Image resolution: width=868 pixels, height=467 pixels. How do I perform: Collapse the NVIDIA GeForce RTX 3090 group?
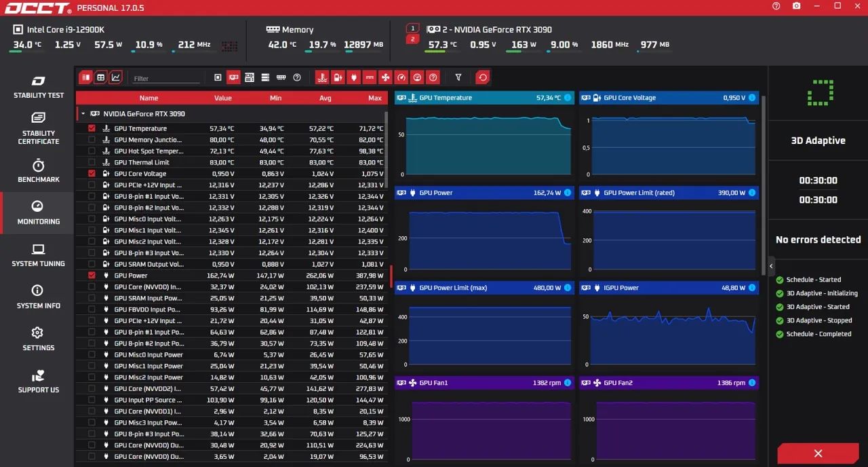click(x=83, y=114)
